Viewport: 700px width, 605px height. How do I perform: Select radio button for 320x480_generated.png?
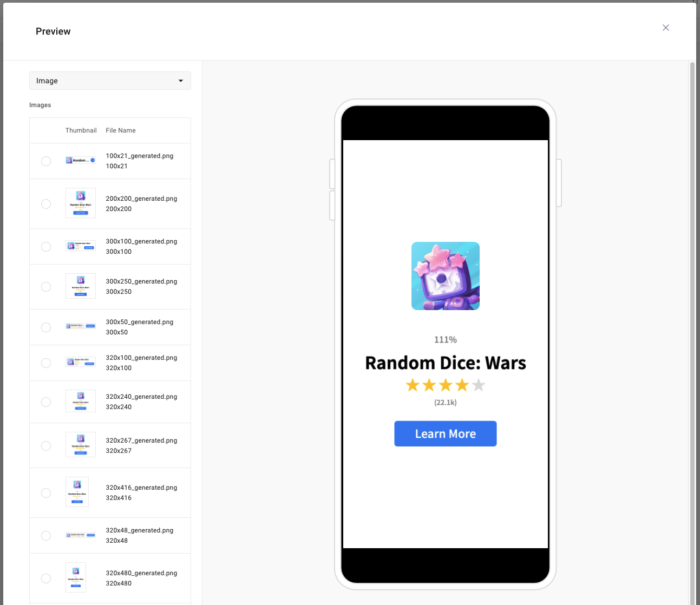pyautogui.click(x=46, y=578)
